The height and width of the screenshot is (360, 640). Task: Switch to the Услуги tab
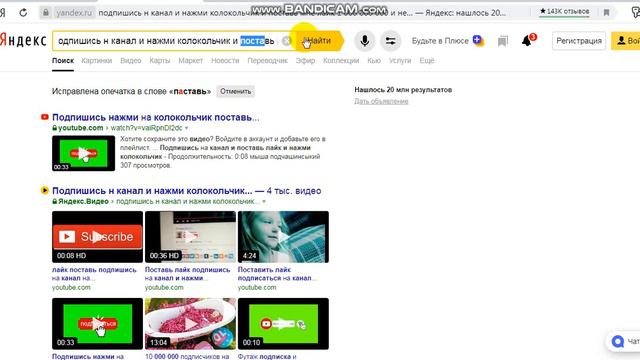coord(400,60)
